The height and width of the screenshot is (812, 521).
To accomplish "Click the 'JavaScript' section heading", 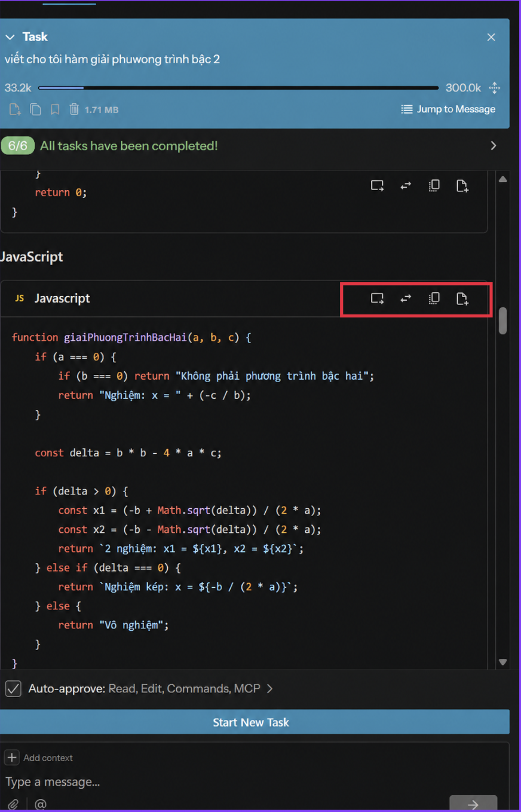I will [32, 257].
